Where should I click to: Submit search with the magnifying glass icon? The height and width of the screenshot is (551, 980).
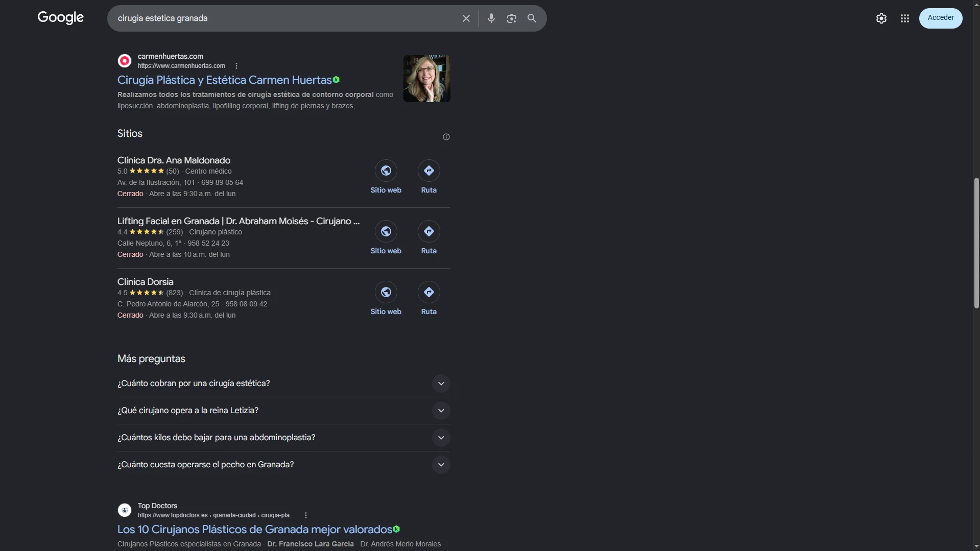(532, 18)
